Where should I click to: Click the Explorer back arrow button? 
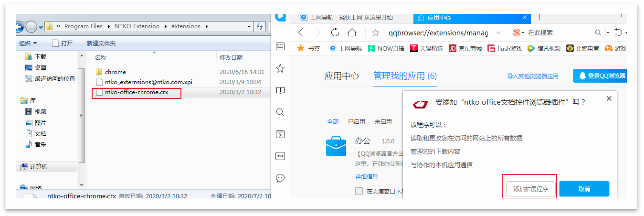(19, 26)
